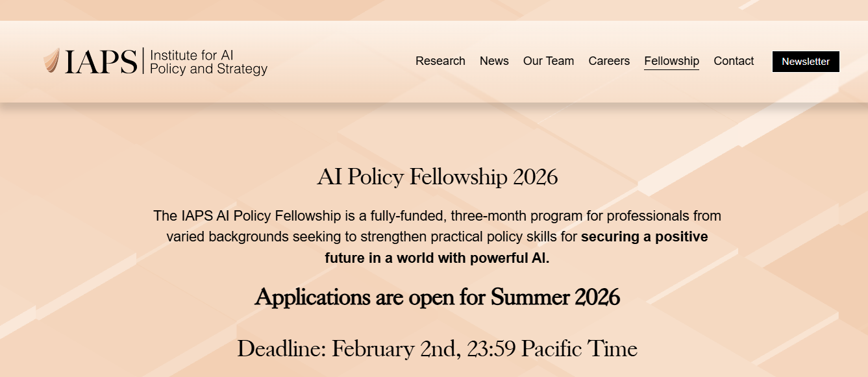Select the Fellowship tab in the navigation

671,61
